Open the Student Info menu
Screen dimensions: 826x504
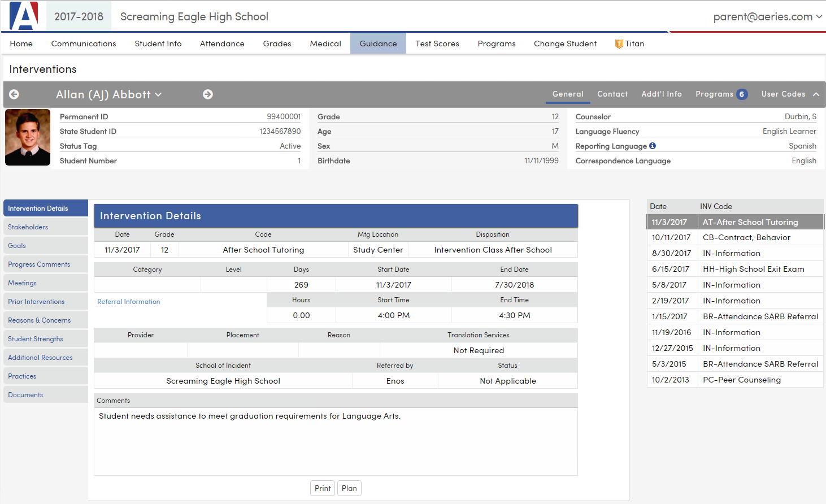158,44
